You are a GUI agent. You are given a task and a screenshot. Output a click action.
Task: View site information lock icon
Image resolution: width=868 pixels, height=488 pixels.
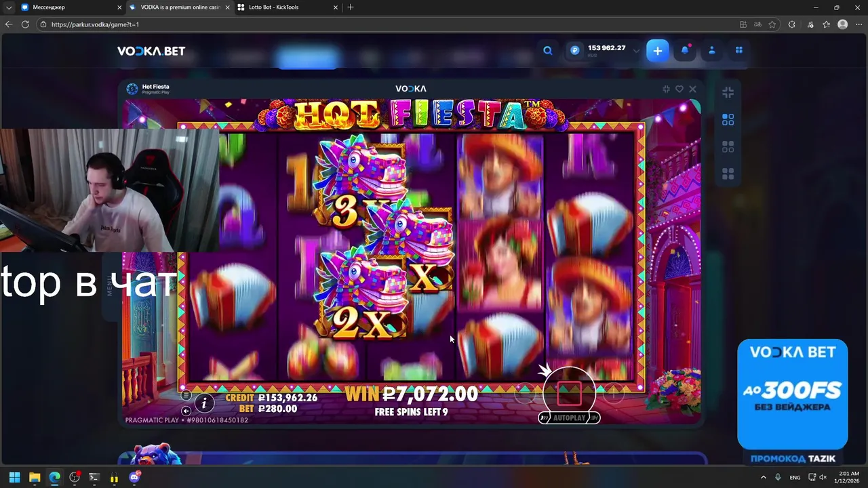click(43, 24)
